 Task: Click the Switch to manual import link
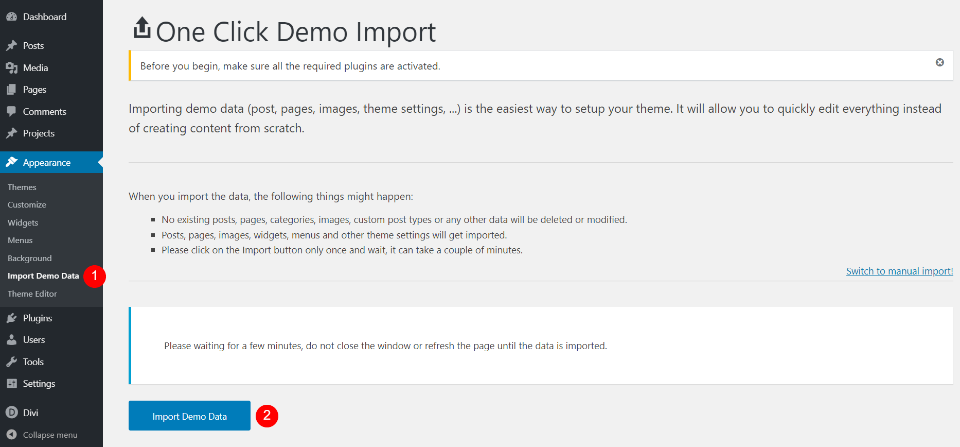point(899,272)
